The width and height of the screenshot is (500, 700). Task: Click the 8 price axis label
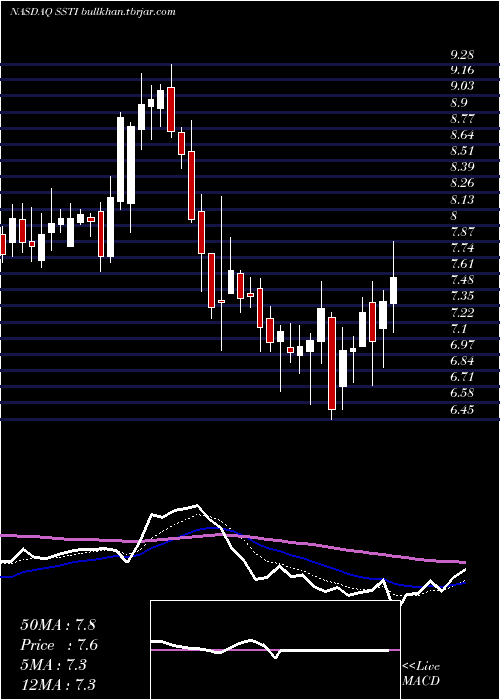pyautogui.click(x=454, y=216)
